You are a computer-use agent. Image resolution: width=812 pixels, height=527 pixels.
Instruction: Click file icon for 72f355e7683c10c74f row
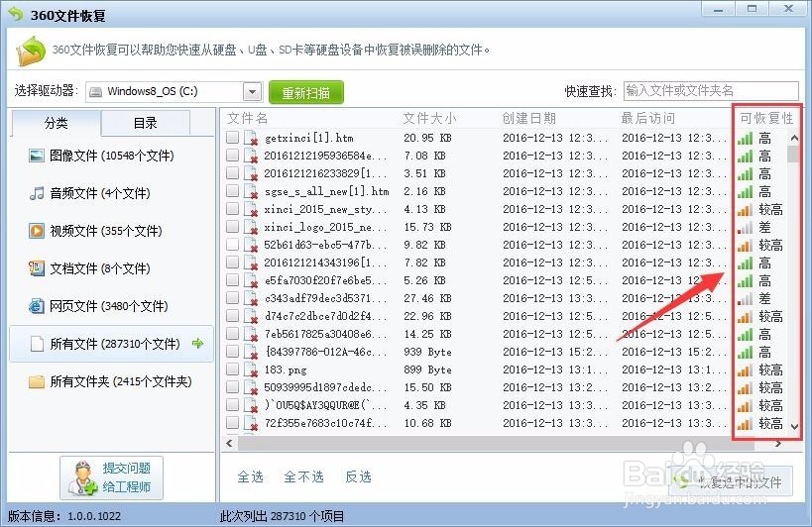[251, 424]
